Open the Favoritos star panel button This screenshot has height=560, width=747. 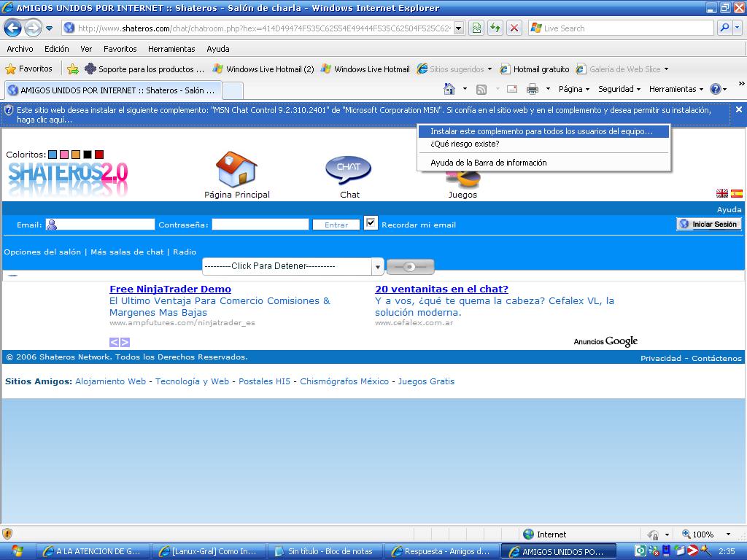28,69
